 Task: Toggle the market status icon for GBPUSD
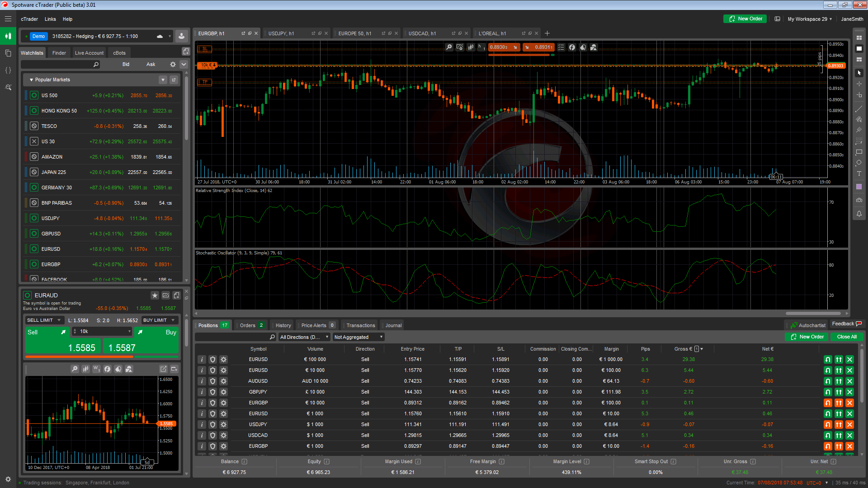34,234
